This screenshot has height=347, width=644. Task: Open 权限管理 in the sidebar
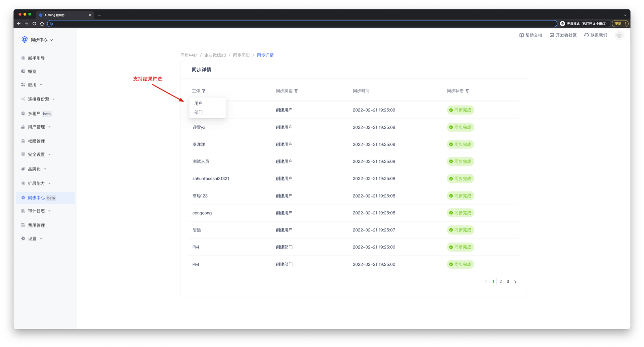click(x=36, y=141)
